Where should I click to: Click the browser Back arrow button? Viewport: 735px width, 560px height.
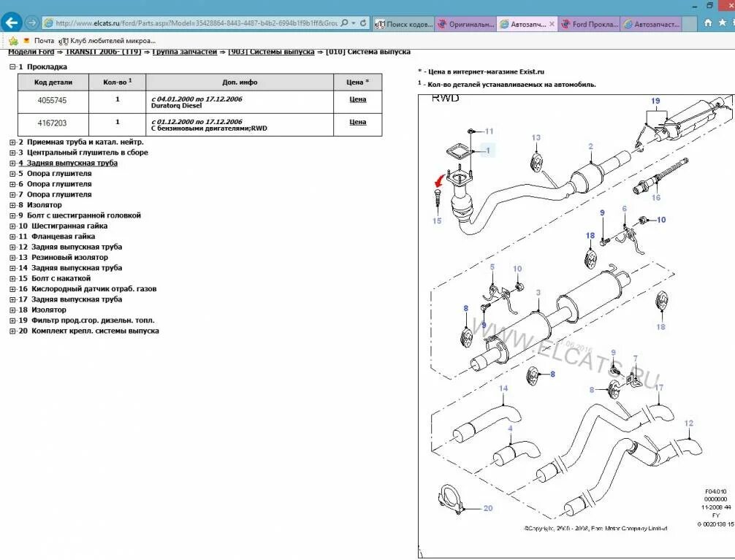[x=12, y=22]
